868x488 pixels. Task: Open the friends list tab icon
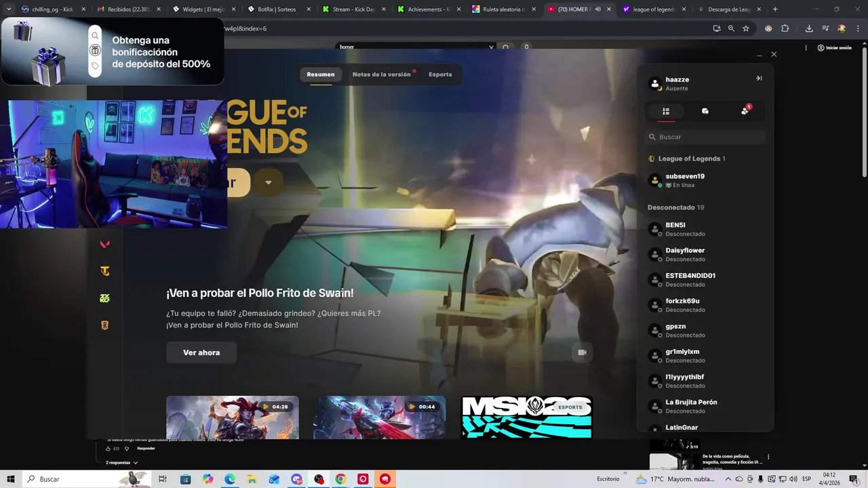click(666, 111)
